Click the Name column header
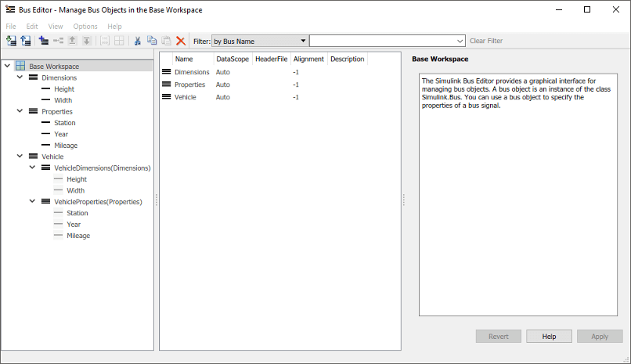The height and width of the screenshot is (364, 631). 193,59
